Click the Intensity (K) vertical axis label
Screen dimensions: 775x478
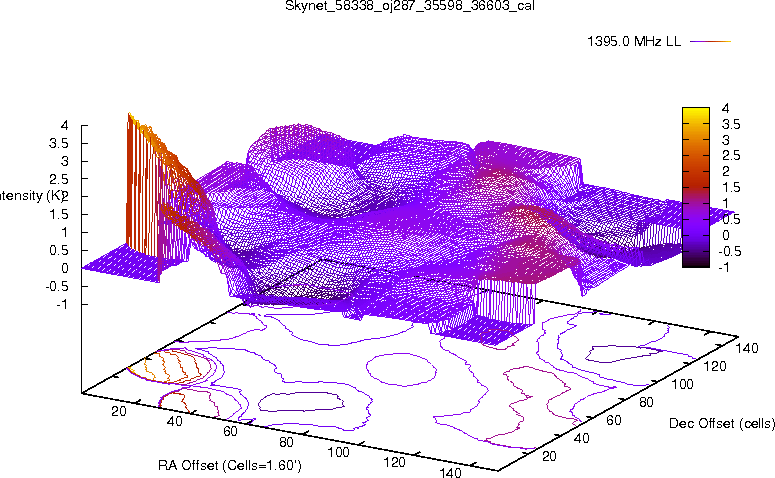coord(31,196)
